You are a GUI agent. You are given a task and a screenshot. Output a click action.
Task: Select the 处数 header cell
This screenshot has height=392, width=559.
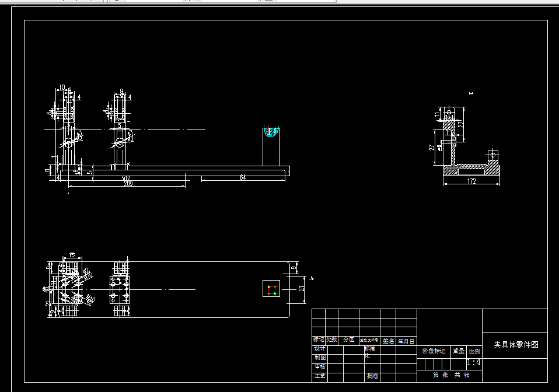331,339
